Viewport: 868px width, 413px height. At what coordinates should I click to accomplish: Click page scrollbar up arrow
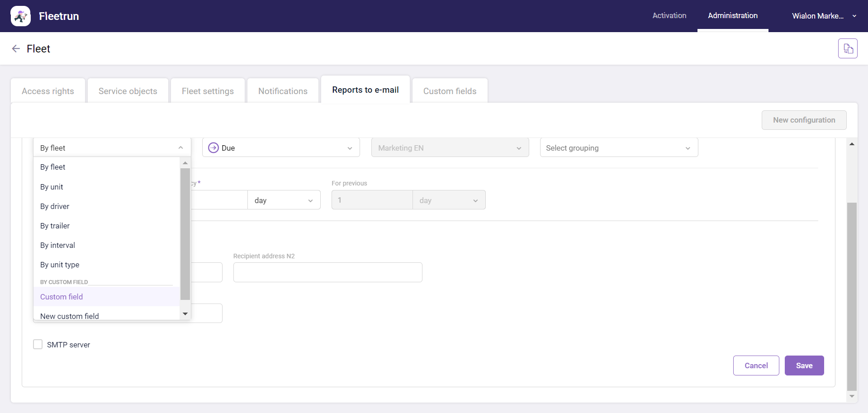click(x=852, y=144)
